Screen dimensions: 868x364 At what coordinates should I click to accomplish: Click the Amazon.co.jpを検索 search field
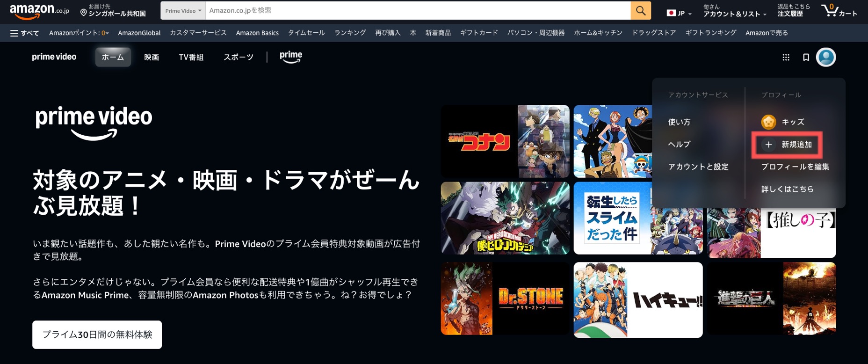click(418, 10)
